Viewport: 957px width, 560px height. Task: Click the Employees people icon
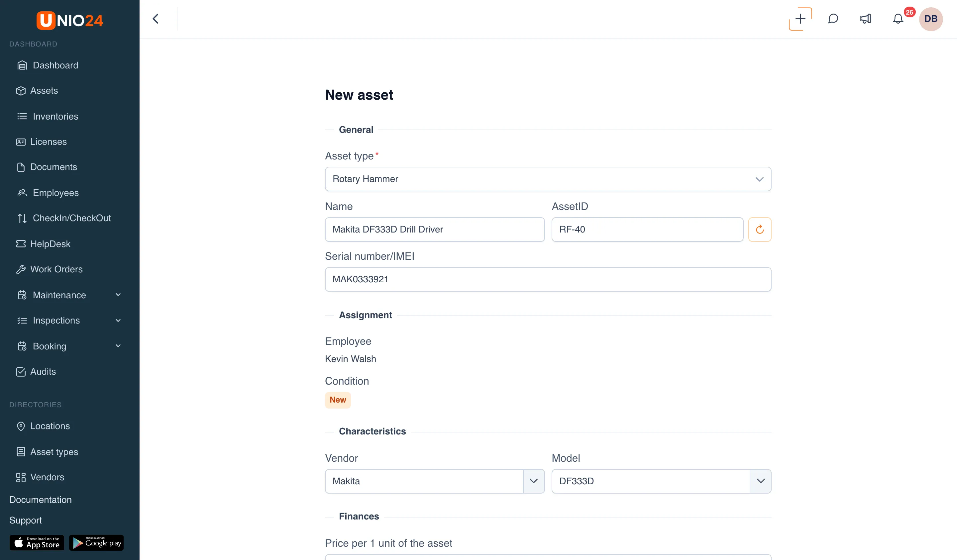(22, 193)
